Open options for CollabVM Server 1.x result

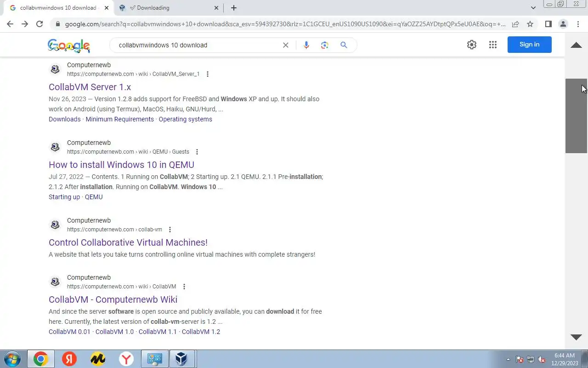(208, 74)
